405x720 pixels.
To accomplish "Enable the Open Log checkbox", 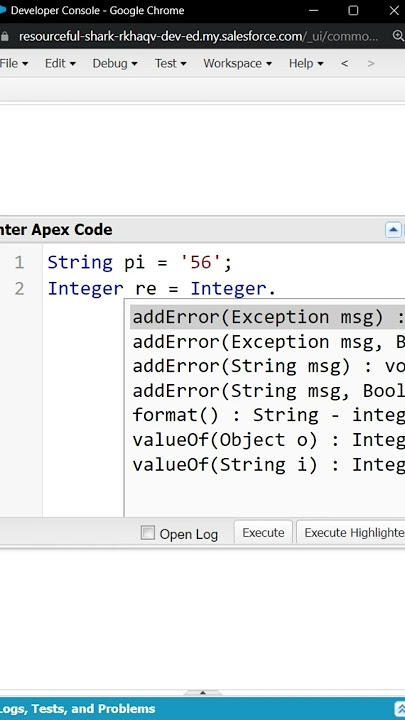I will (x=147, y=533).
